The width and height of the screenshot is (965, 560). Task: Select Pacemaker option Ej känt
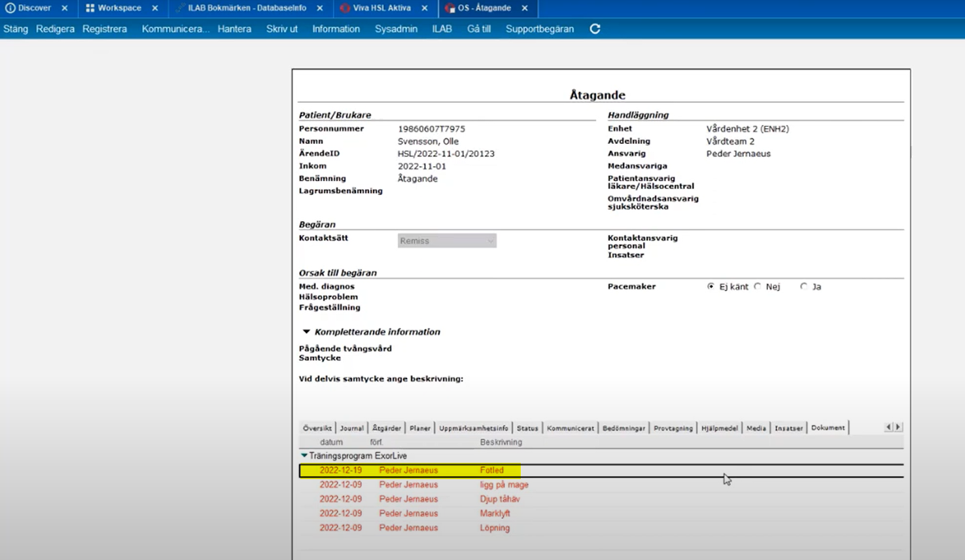711,287
